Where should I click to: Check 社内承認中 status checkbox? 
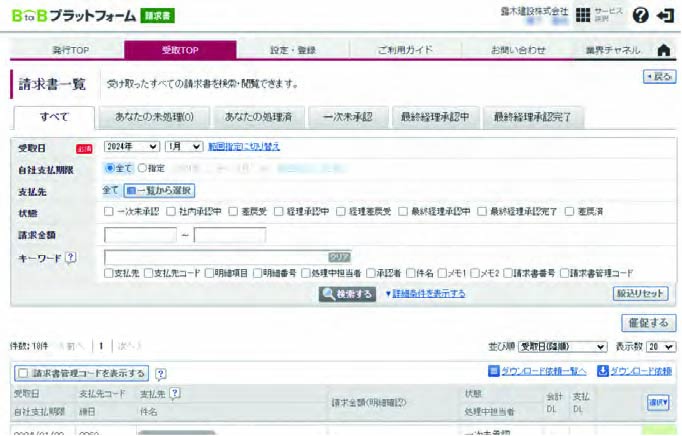click(171, 211)
